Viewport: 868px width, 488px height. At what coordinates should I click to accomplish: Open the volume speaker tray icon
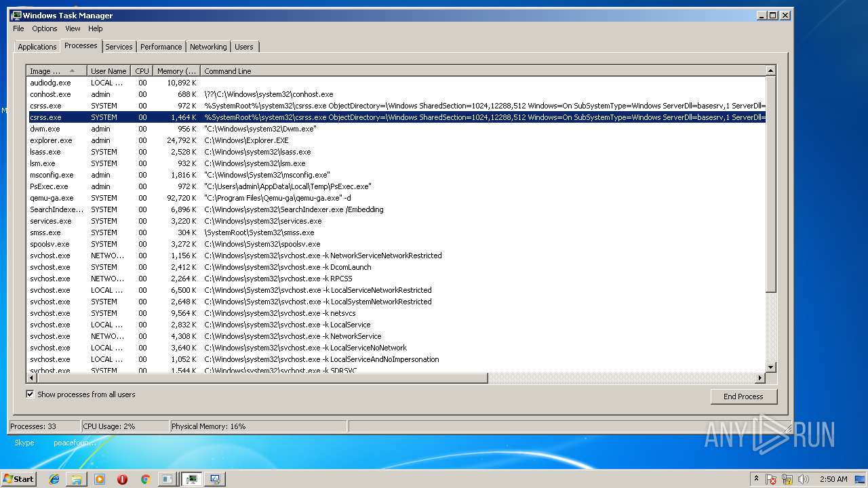click(804, 479)
